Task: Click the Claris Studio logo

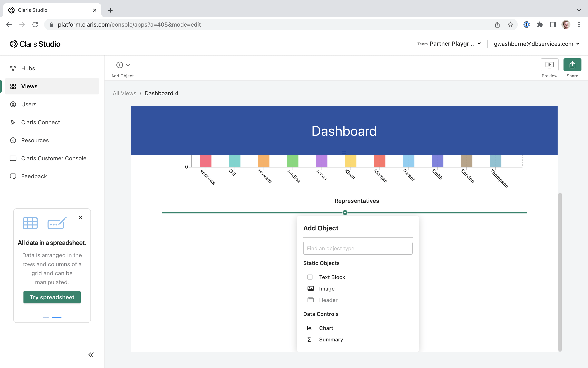Action: [x=35, y=44]
